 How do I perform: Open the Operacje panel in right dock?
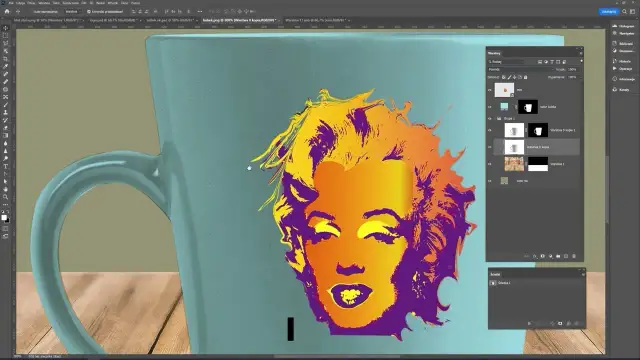coord(623,69)
